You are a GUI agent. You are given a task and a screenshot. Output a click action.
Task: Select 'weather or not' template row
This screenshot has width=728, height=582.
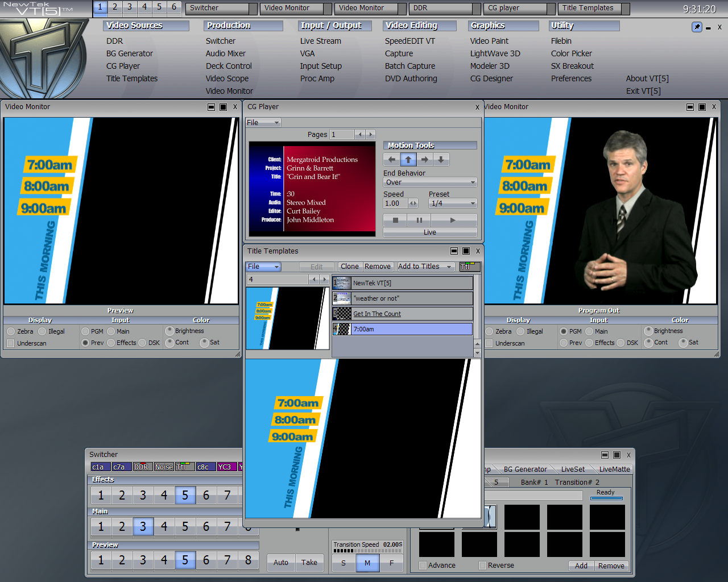click(x=403, y=298)
